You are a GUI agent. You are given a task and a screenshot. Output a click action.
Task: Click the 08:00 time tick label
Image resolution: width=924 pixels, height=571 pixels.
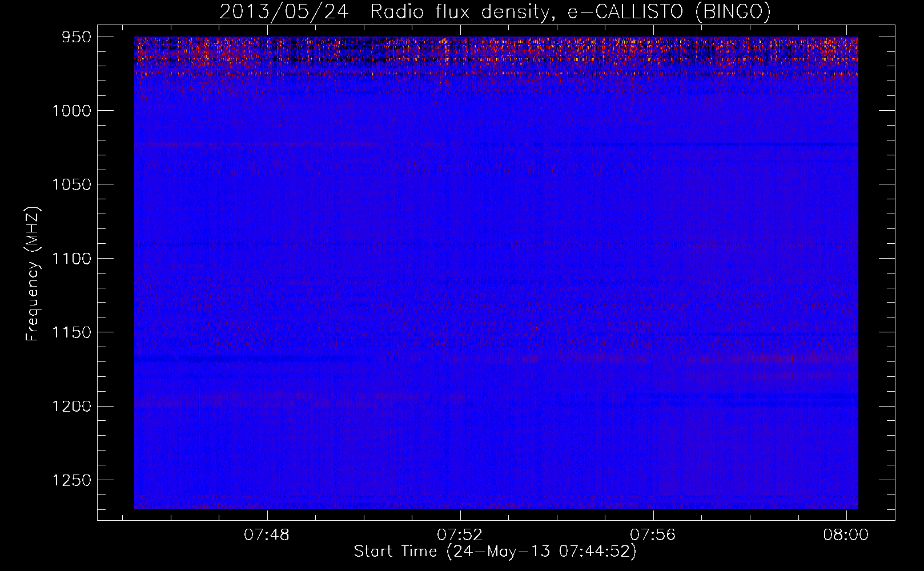[x=846, y=535]
